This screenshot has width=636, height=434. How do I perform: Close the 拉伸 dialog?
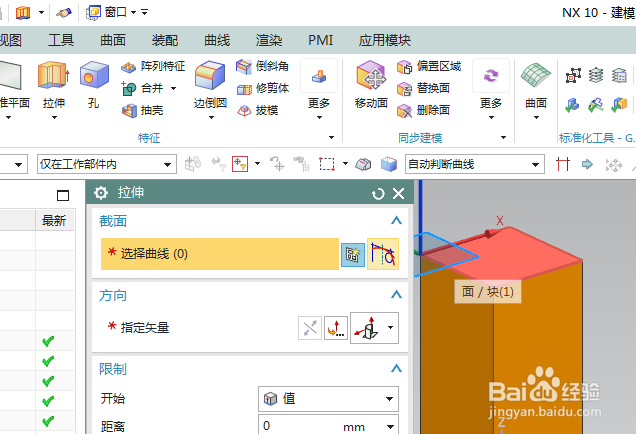pos(399,193)
